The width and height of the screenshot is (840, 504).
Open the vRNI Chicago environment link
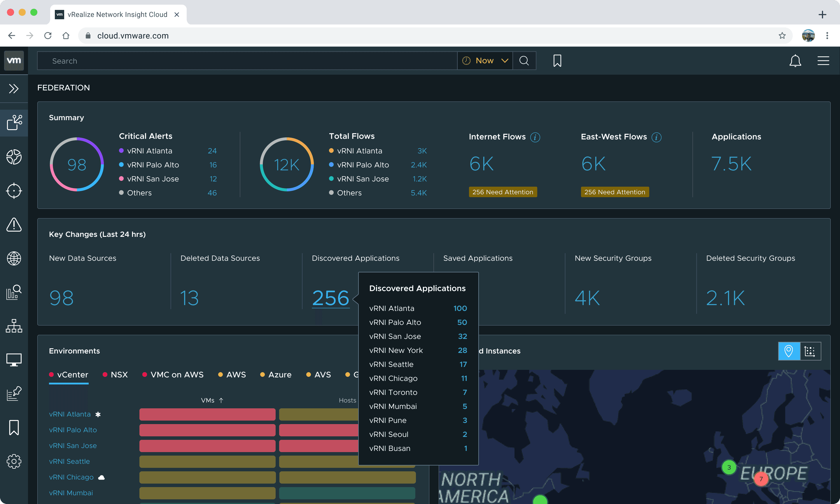[x=71, y=477]
